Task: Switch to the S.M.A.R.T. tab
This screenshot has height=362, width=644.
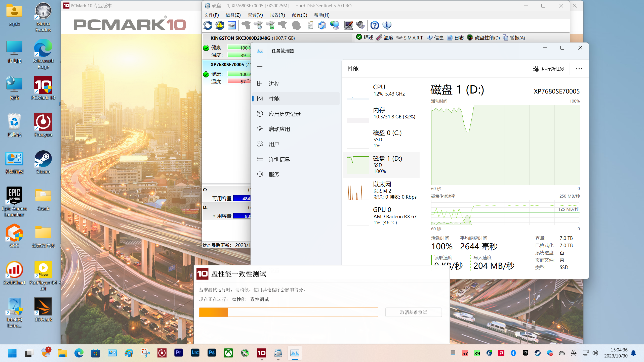Action: click(x=410, y=38)
